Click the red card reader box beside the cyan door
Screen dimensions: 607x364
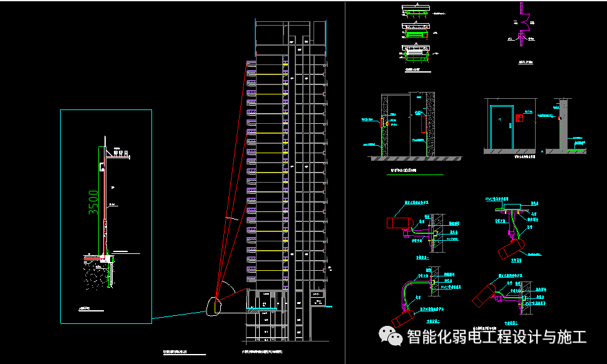[519, 119]
